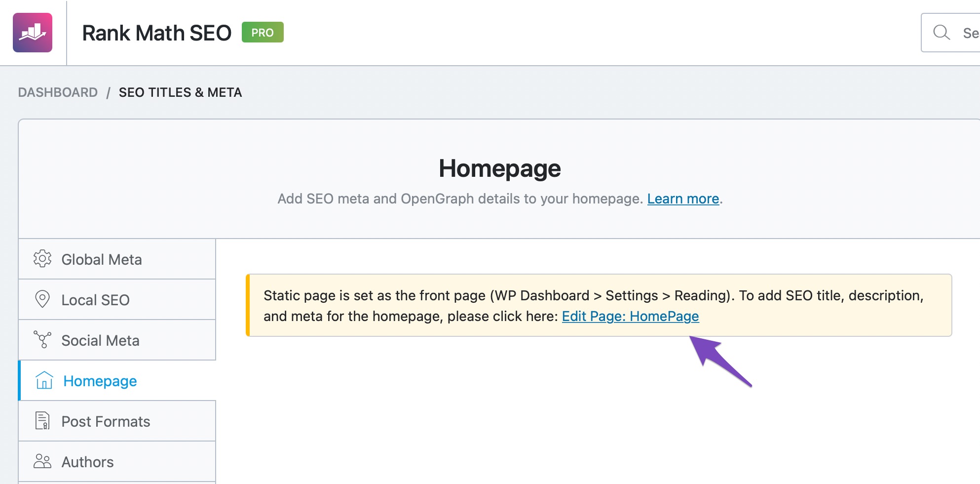The image size is (980, 484).
Task: Open the Local SEO tab
Action: 117,300
